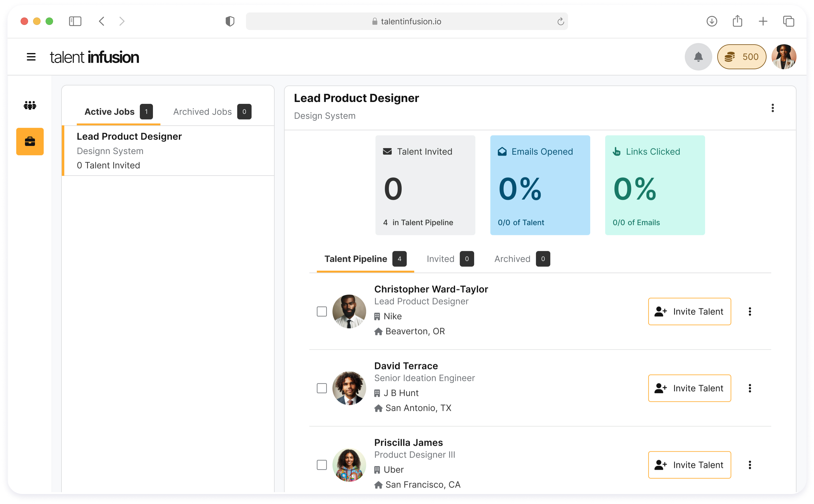This screenshot has width=814, height=504.
Task: Open three-dot menu for David Terrace
Action: point(750,388)
